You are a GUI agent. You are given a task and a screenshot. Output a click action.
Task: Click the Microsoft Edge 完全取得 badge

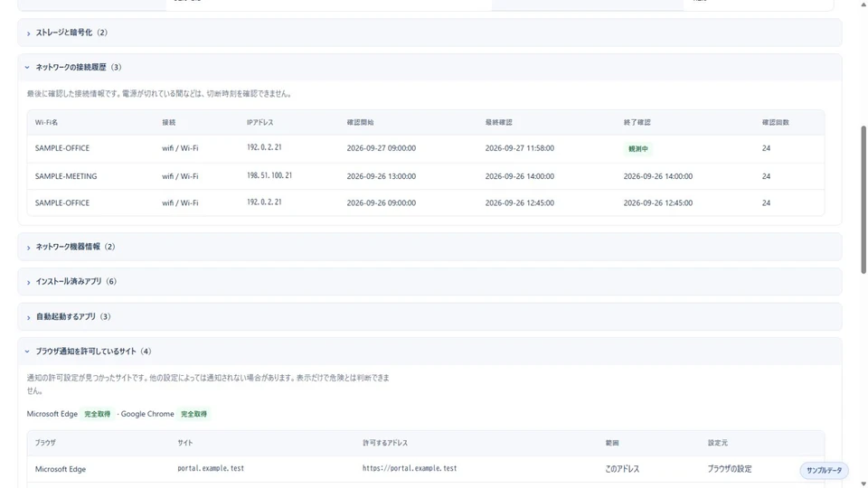point(98,414)
